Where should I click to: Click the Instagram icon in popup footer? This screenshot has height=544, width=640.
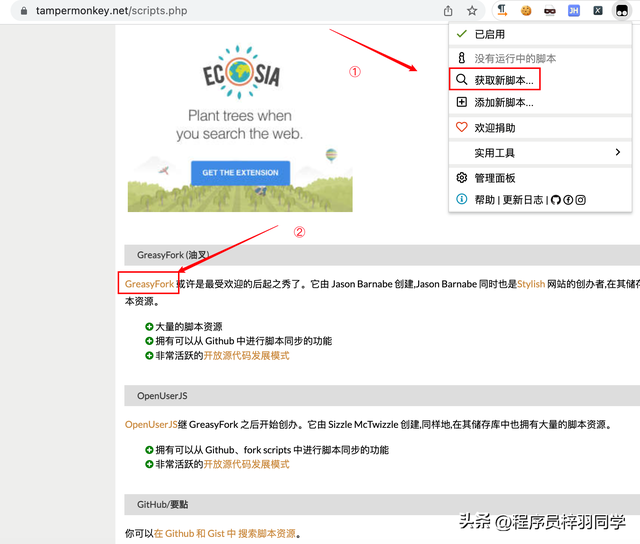580,200
